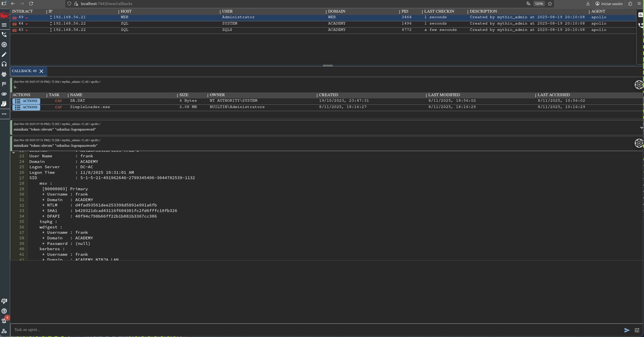644x337 pixels.
Task: Open the T-366 task link
Action: tap(56, 140)
